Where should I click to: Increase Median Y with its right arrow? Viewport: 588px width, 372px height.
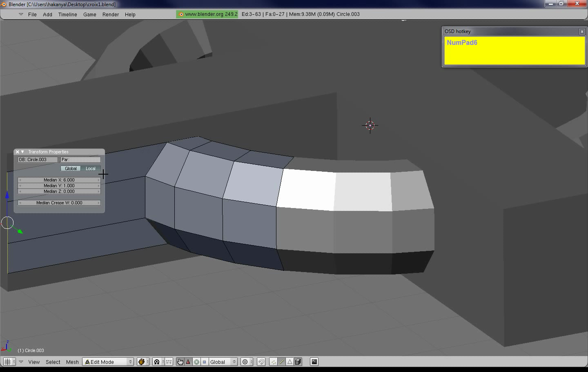tap(98, 186)
